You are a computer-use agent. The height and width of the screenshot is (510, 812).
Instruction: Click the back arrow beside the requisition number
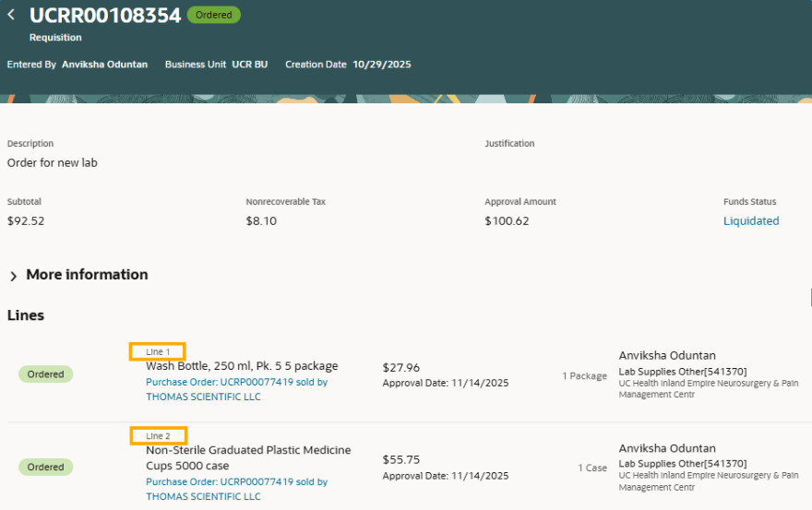coord(11,15)
